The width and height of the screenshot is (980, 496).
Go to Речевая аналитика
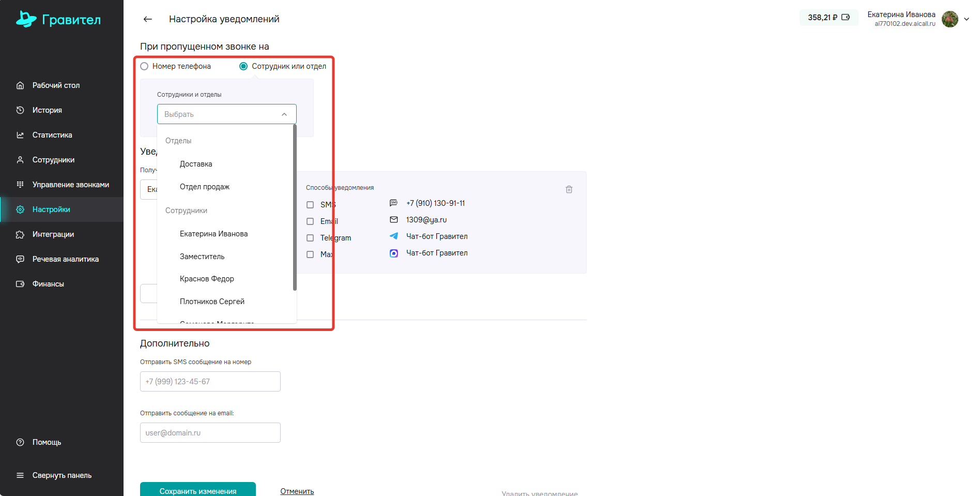coord(65,259)
